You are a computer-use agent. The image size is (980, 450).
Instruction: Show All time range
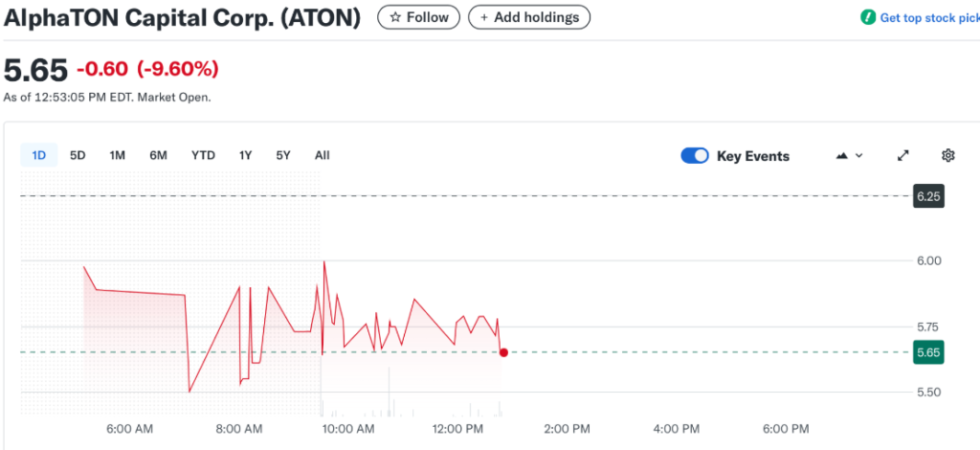point(322,155)
